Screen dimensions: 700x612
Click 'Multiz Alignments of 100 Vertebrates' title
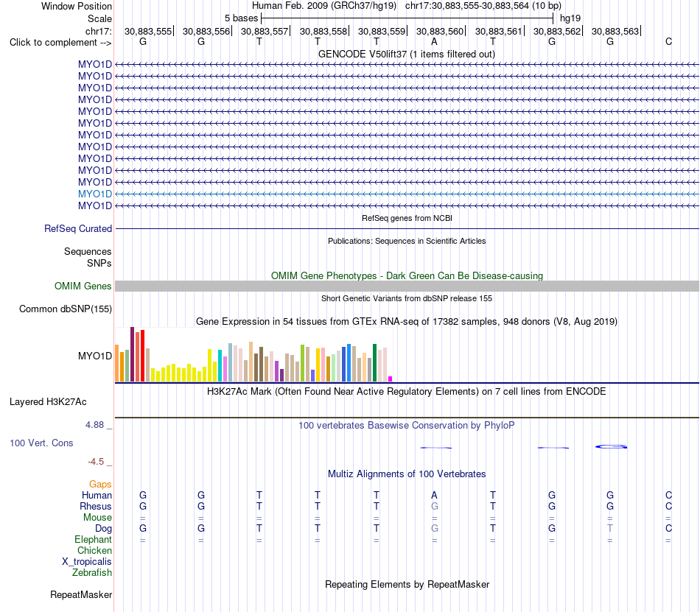click(x=407, y=474)
